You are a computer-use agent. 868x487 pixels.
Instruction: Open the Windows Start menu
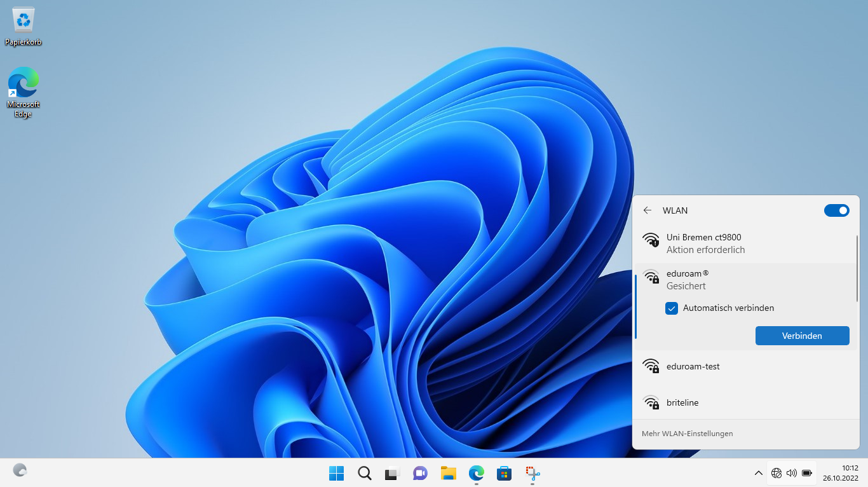click(x=336, y=473)
